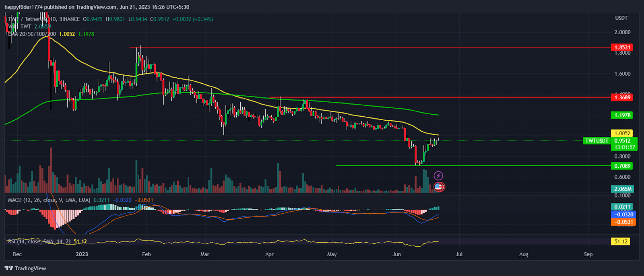Click the +0.0032 (+0.34%) change value

point(192,19)
